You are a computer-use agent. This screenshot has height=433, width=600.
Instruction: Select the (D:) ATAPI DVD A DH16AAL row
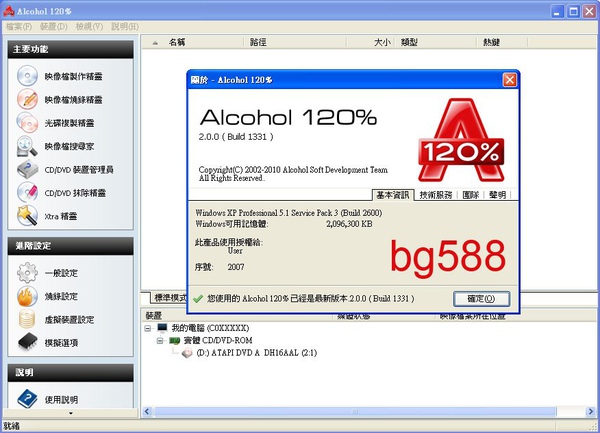257,353
